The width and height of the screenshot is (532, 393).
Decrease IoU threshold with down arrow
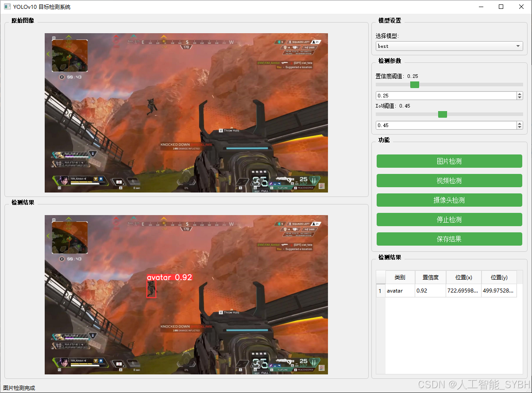click(x=520, y=127)
